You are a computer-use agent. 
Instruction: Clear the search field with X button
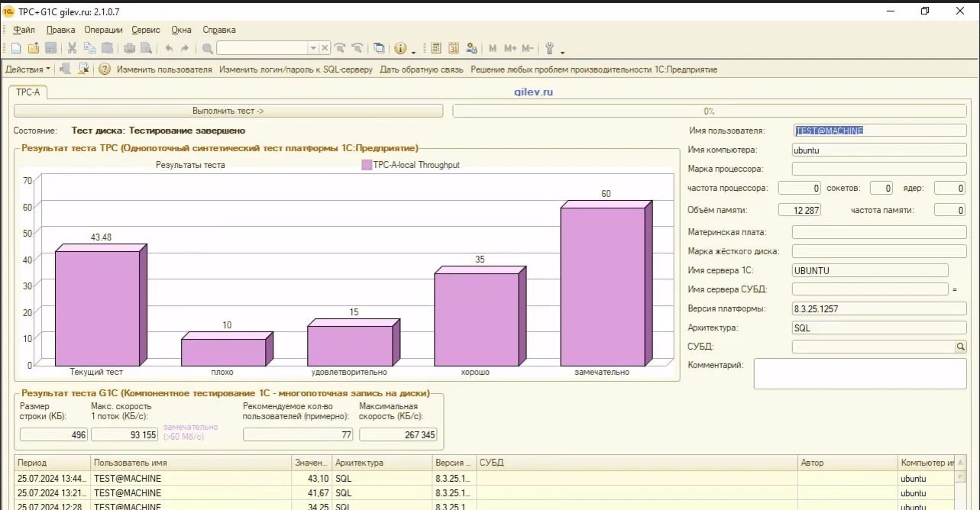[325, 48]
